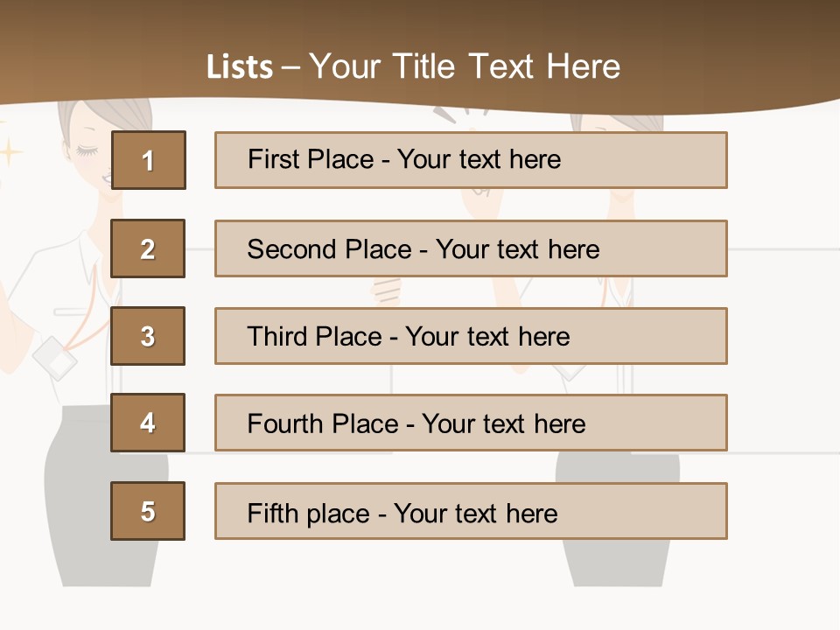The height and width of the screenshot is (630, 840).
Task: Click the brown box labeled 3
Action: click(148, 336)
